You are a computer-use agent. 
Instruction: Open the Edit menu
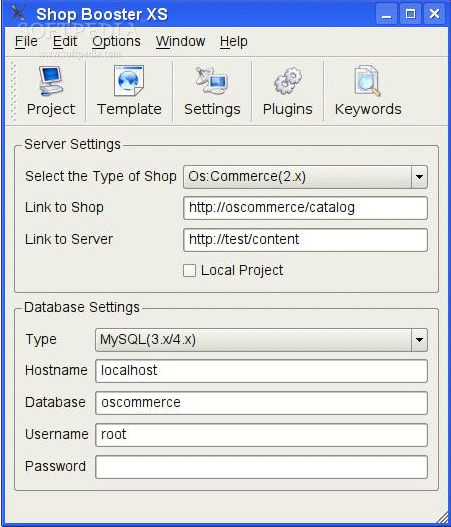[65, 42]
